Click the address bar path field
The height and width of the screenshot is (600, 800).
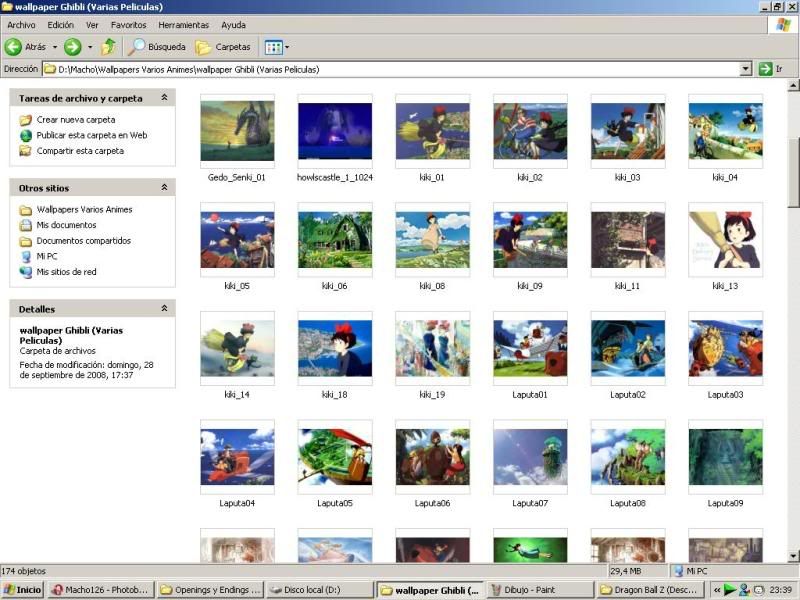click(x=391, y=69)
